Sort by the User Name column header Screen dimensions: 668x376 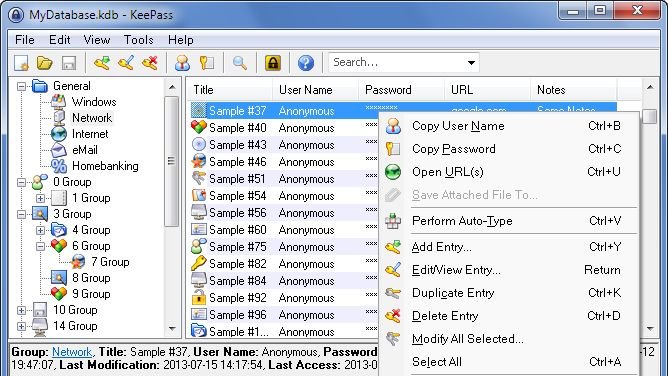[x=315, y=90]
